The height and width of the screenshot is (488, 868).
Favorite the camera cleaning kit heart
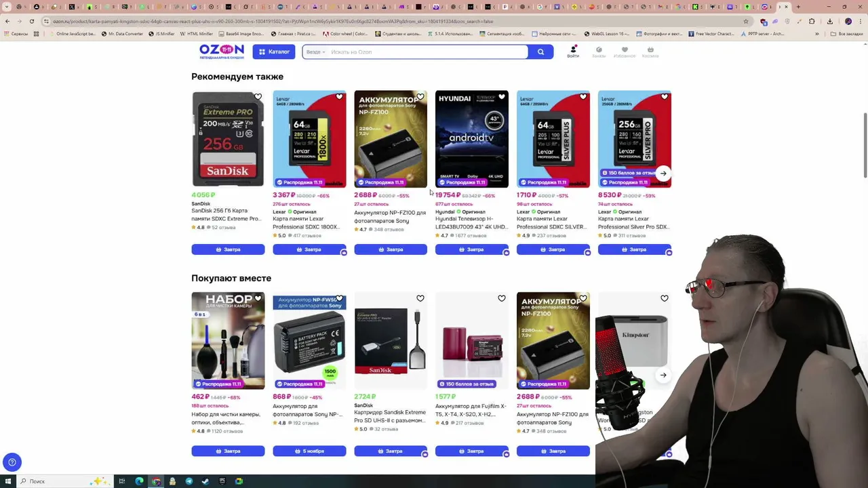pos(258,298)
